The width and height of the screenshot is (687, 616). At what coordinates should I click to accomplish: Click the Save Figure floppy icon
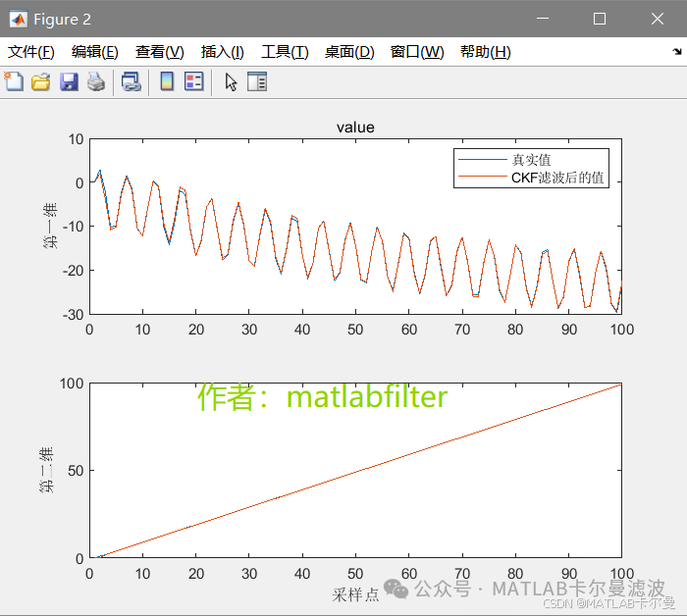(69, 81)
